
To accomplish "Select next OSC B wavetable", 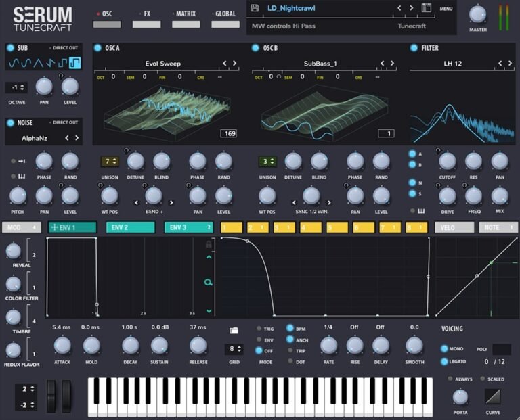I will (x=392, y=63).
